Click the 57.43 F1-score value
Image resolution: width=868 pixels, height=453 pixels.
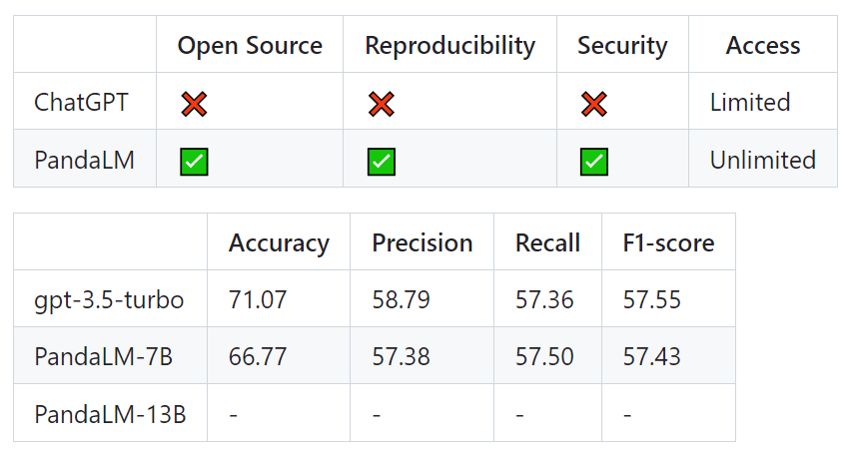pyautogui.click(x=652, y=356)
